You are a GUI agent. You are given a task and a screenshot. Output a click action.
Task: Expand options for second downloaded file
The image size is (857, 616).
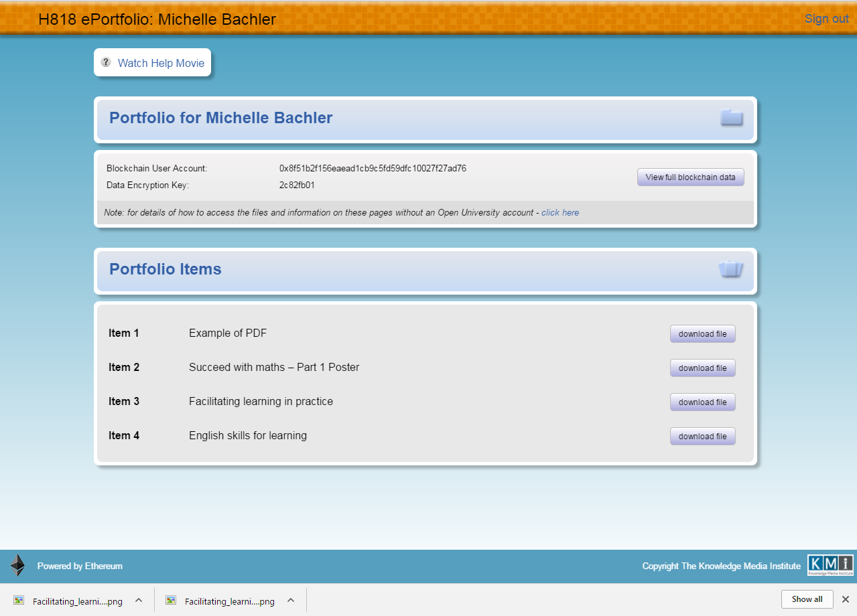click(x=291, y=601)
